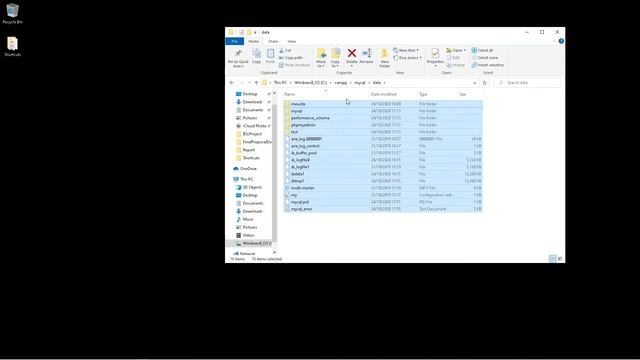This screenshot has width=640, height=360.
Task: Sort by the Type column header
Action: (437, 94)
